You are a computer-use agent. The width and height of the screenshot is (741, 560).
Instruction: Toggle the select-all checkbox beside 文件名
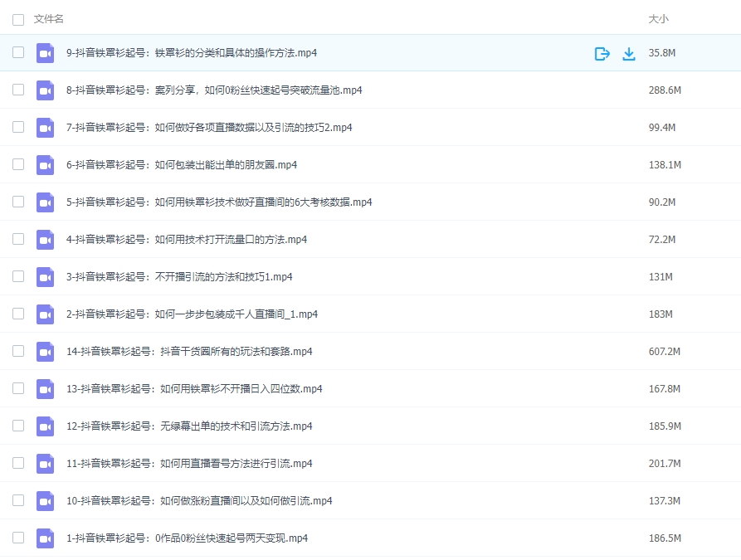pos(18,19)
